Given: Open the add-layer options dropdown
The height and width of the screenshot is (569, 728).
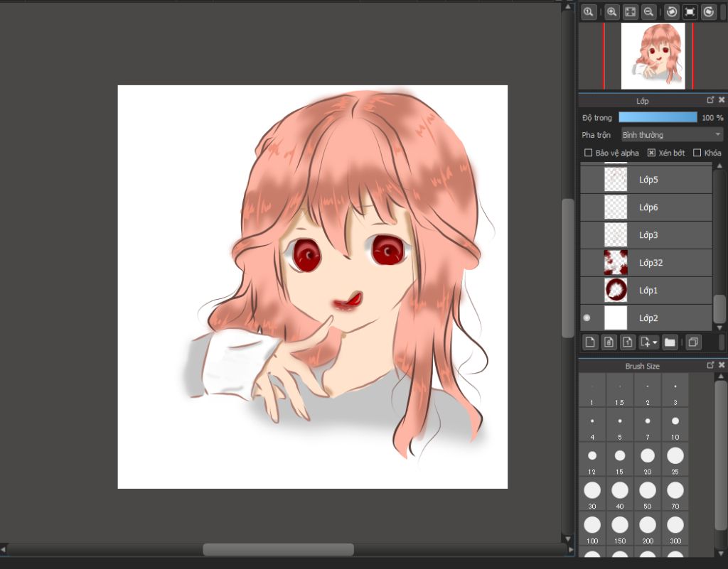Looking at the screenshot, I should click(648, 342).
